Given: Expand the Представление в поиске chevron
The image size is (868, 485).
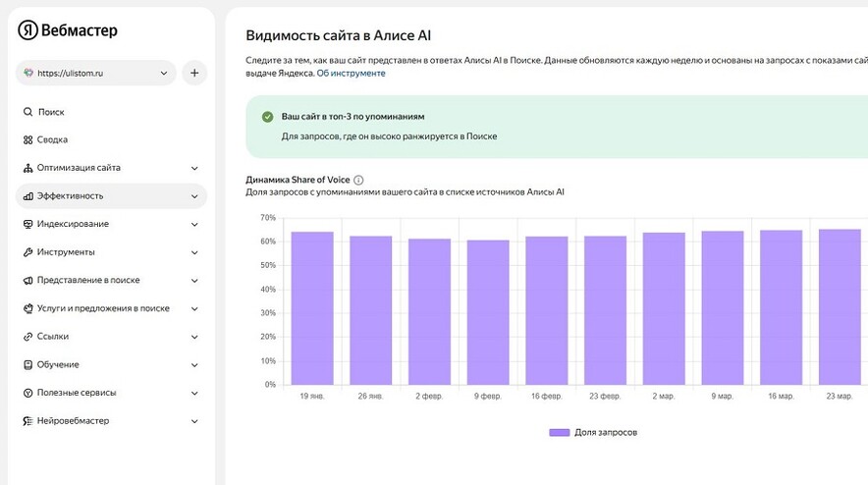Looking at the screenshot, I should tap(194, 281).
